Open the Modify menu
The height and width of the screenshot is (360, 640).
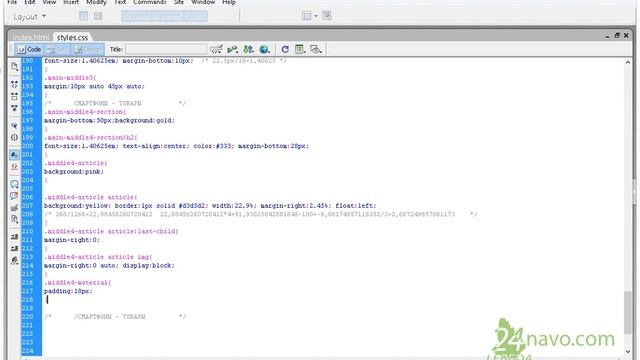tap(96, 2)
